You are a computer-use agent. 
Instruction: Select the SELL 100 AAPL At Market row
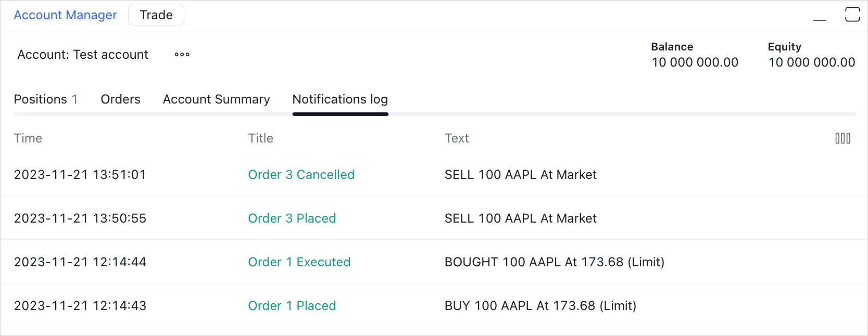[521, 174]
